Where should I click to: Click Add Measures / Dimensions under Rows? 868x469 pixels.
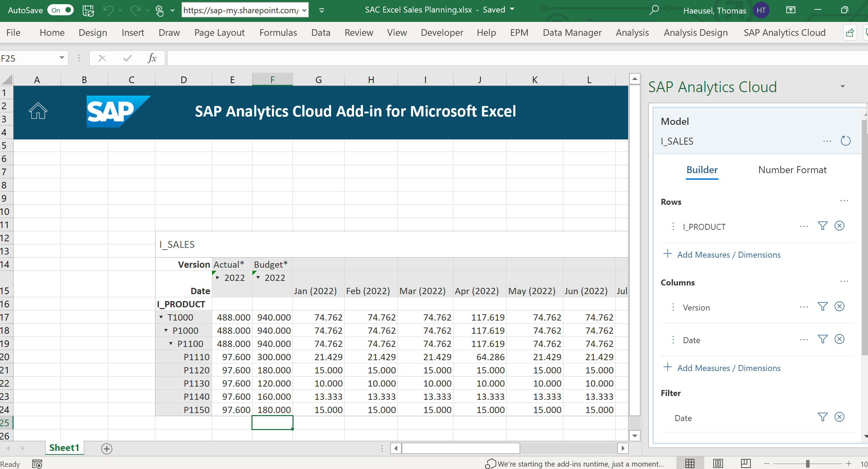pos(722,254)
